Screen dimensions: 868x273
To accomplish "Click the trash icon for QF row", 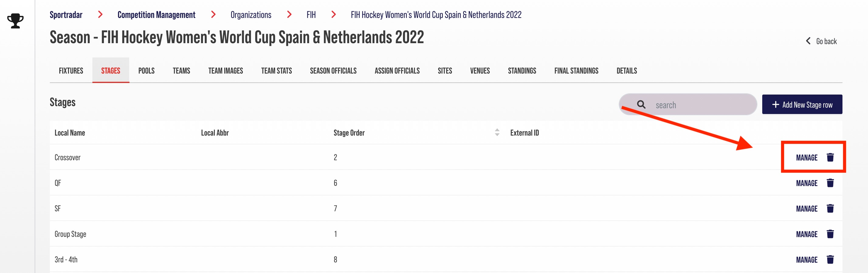I will [830, 183].
